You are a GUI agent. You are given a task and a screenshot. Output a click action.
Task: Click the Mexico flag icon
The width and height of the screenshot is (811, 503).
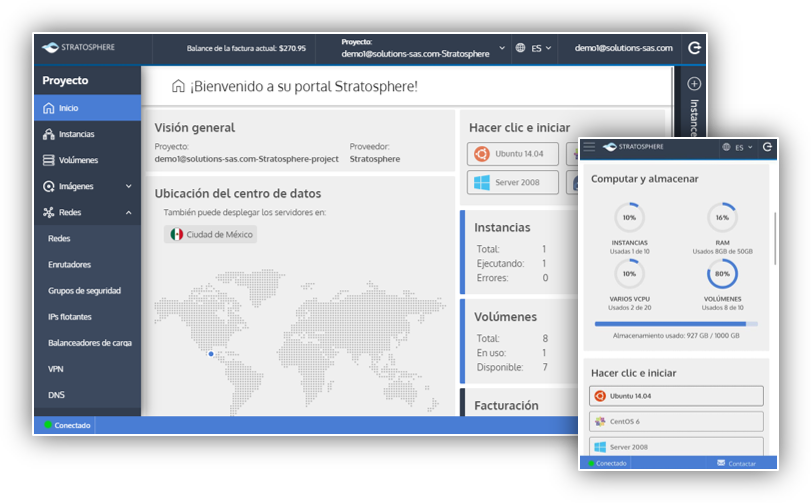[x=177, y=234]
